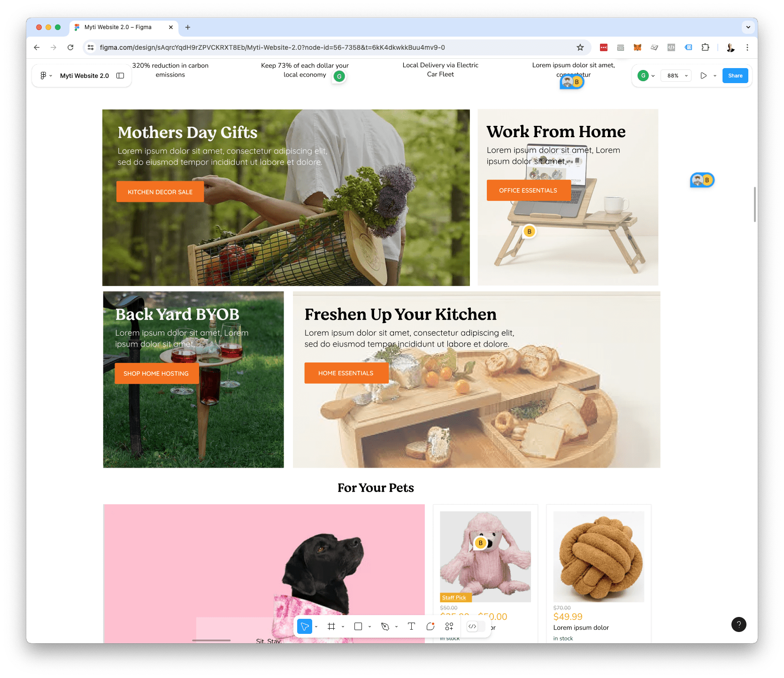Open the help question mark button
The height and width of the screenshot is (678, 784).
pyautogui.click(x=738, y=624)
